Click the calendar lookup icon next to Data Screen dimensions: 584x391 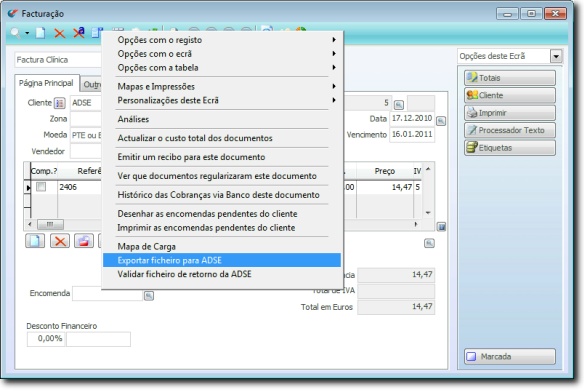(441, 121)
